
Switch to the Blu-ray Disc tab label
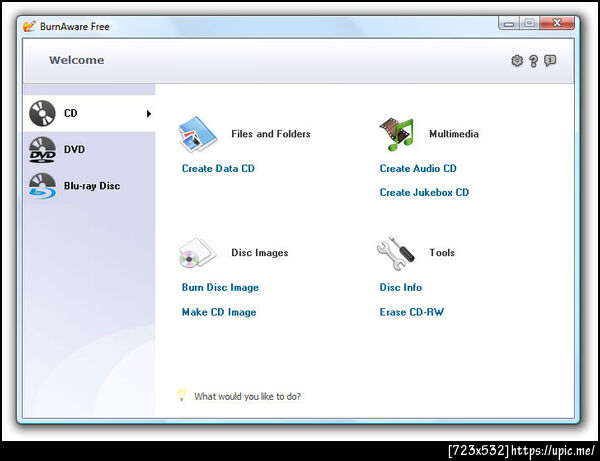[92, 186]
